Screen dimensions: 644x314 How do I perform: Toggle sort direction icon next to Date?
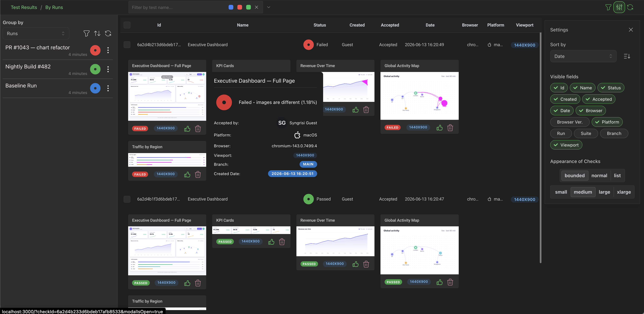[627, 56]
